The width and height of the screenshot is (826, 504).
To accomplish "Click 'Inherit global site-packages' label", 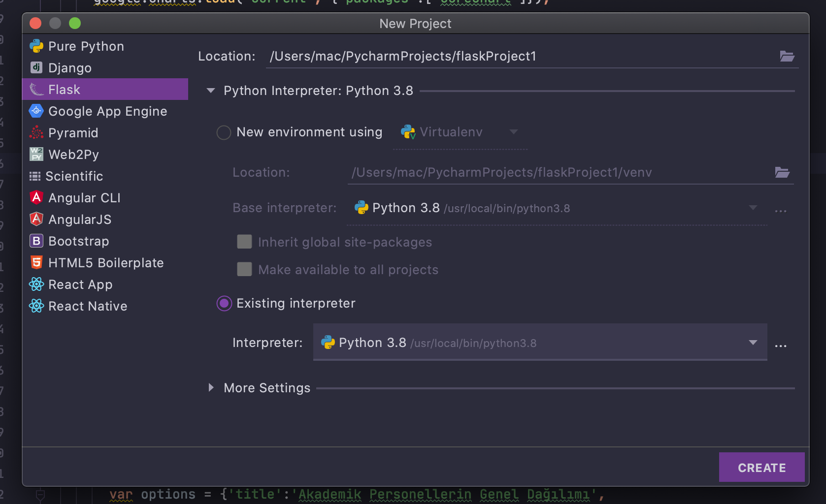I will click(345, 242).
